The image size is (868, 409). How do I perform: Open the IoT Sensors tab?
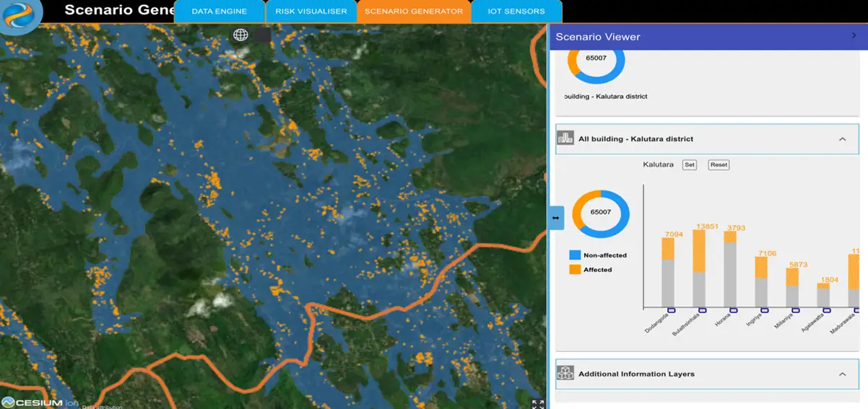coord(516,12)
